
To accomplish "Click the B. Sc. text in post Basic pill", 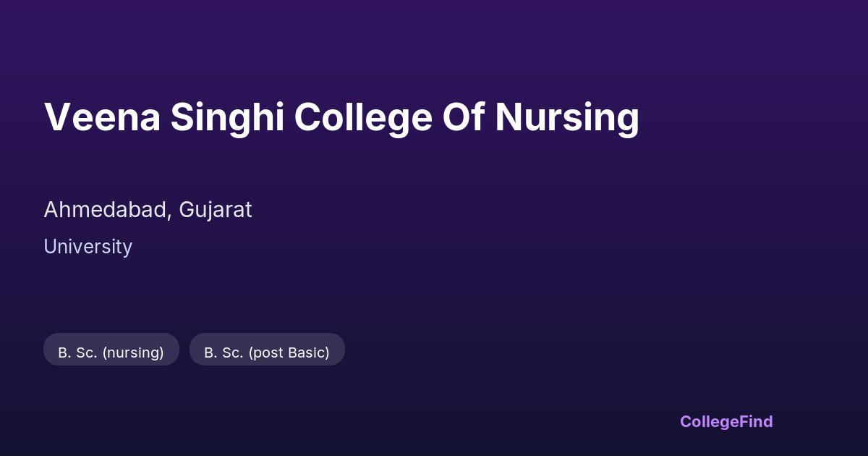I will click(x=224, y=352).
